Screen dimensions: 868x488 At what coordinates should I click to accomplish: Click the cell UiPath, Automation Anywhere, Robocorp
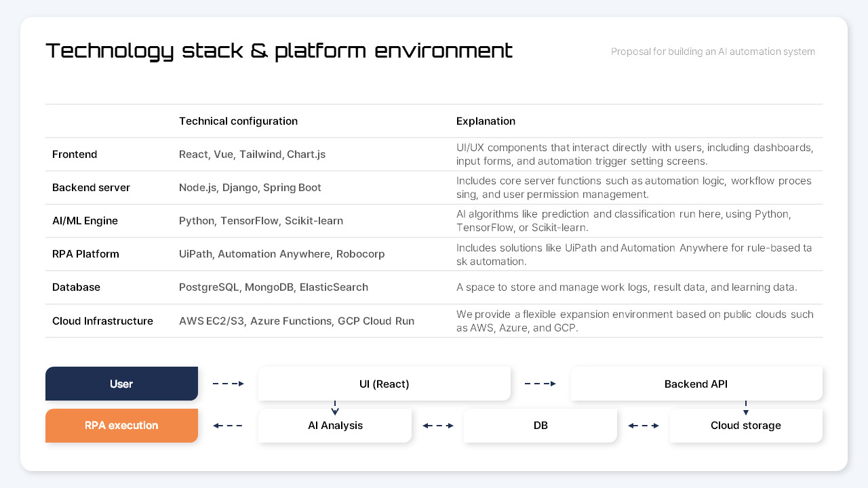tap(281, 254)
